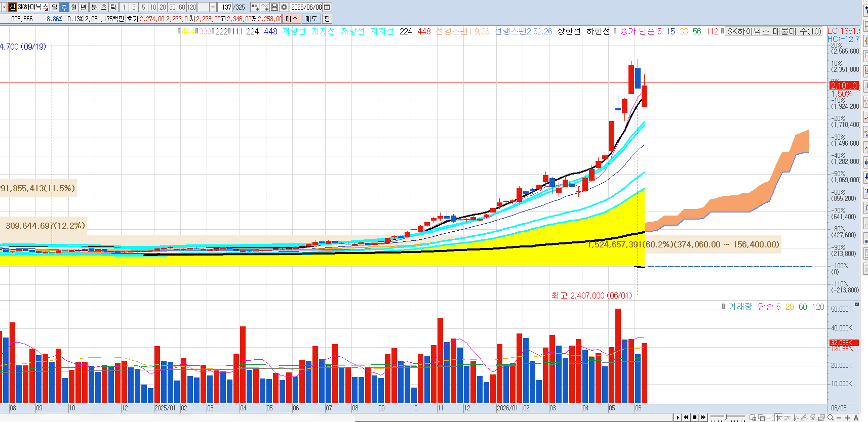Open the chart compare-add icon in top toolbar

[x=255, y=7]
